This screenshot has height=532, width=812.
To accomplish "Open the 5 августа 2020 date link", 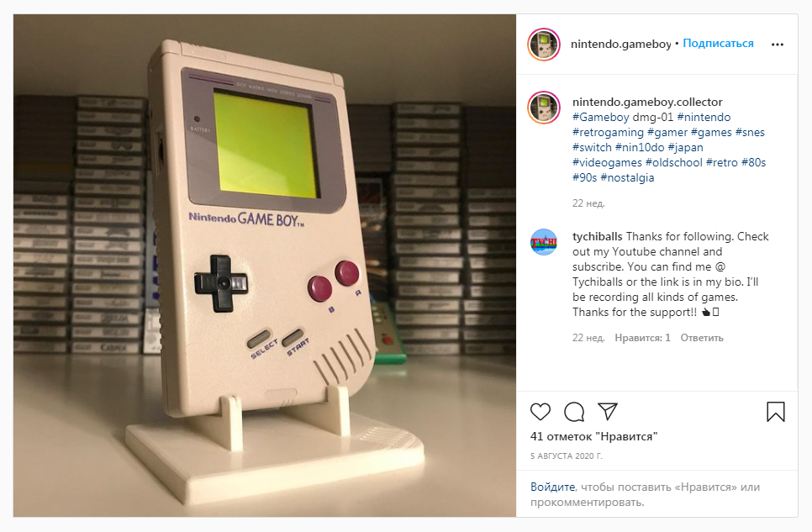I will 566,456.
